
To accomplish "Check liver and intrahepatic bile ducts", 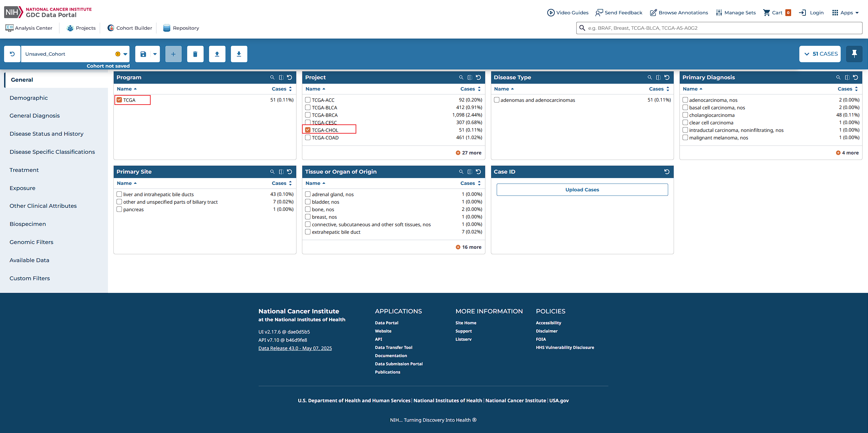I will (119, 194).
